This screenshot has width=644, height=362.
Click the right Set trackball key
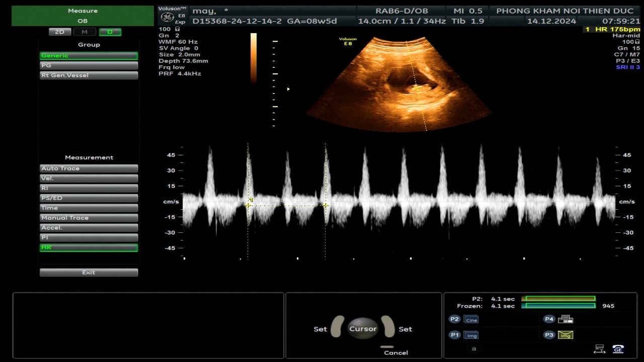point(388,327)
